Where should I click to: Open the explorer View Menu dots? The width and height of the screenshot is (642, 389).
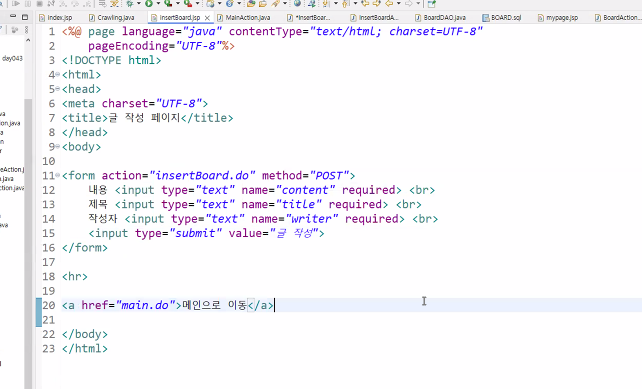point(27,30)
